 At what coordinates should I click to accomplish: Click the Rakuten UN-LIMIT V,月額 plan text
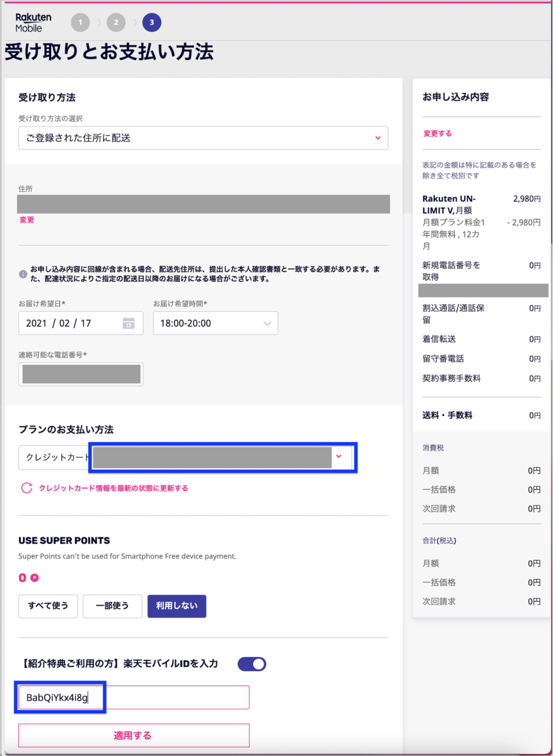pyautogui.click(x=449, y=204)
